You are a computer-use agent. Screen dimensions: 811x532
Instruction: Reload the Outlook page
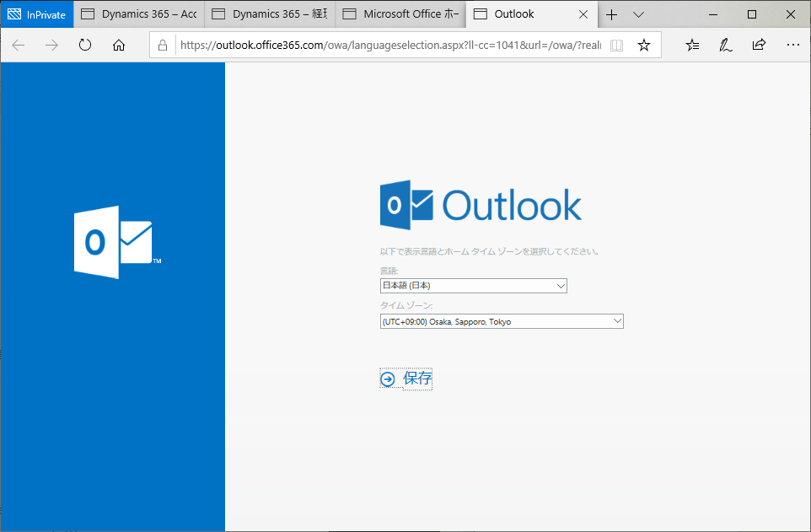85,45
